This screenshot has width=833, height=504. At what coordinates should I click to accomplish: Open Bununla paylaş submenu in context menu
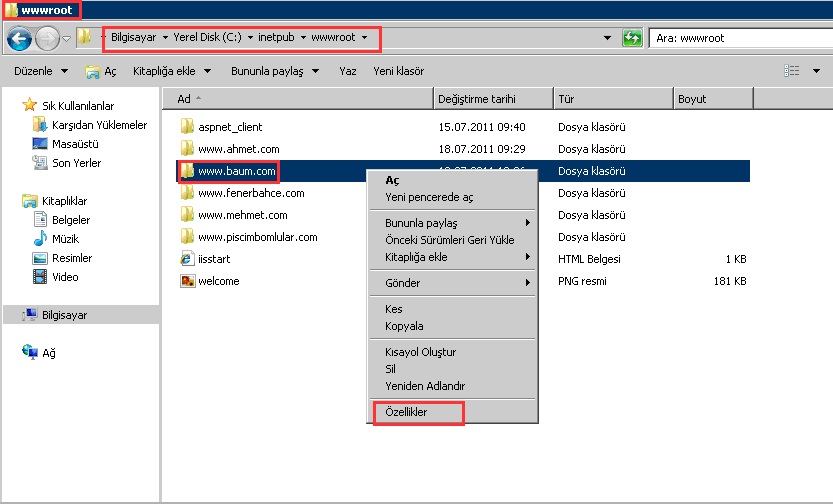coord(452,223)
